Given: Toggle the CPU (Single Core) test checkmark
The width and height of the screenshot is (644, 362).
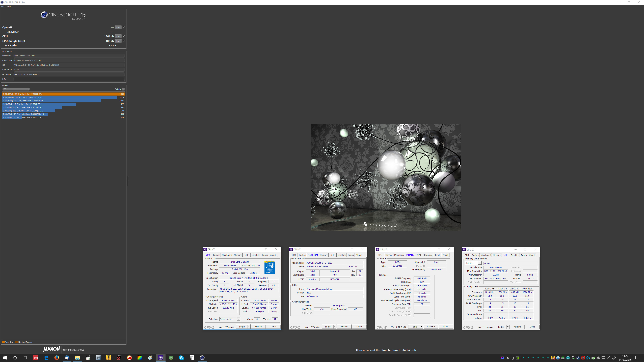Looking at the screenshot, I should [124, 41].
